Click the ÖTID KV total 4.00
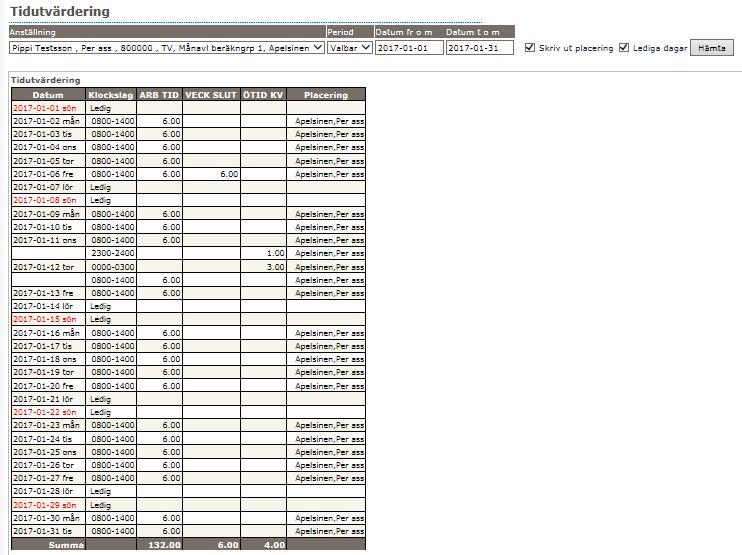This screenshot has width=742, height=555. point(275,545)
